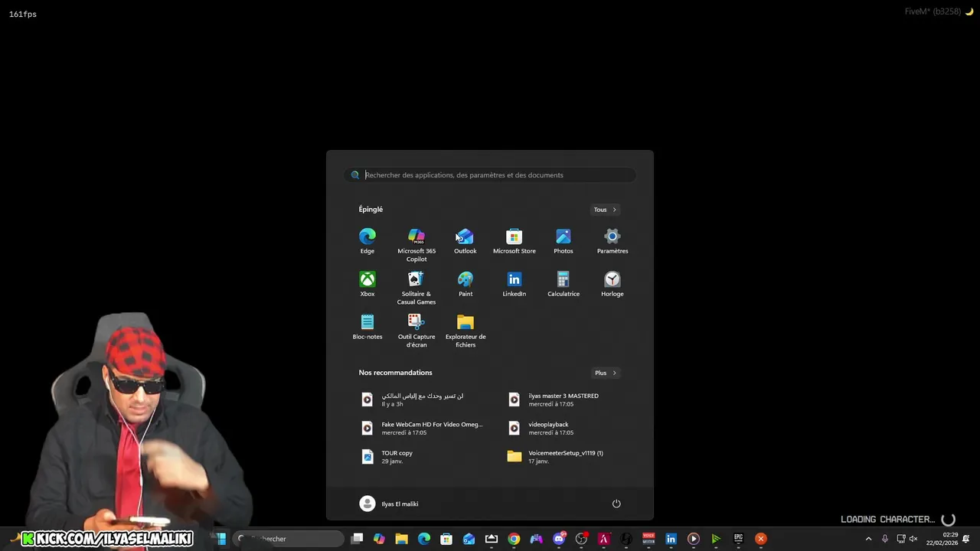
Task: Open Microsoft Store from pinned apps
Action: coord(514,241)
